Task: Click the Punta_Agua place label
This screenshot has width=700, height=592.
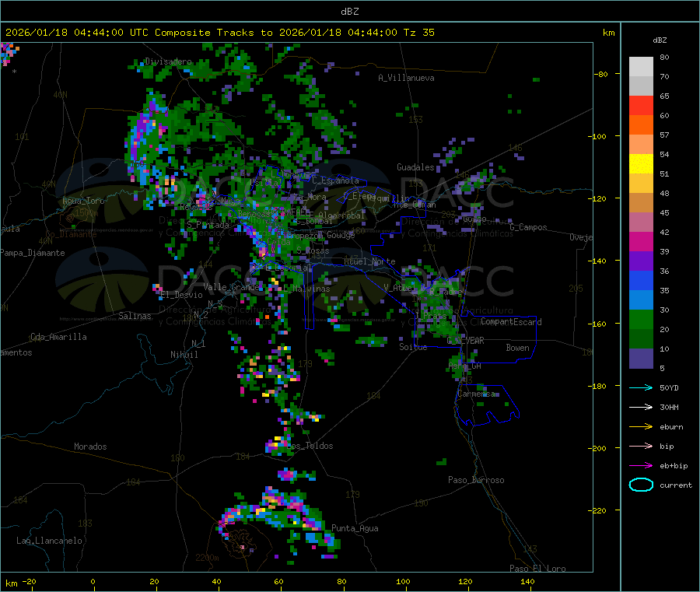Action: point(355,528)
